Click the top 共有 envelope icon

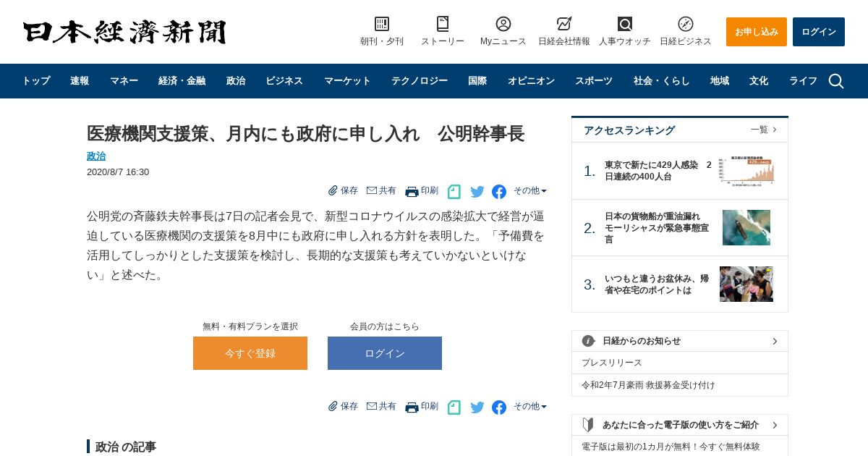[372, 190]
